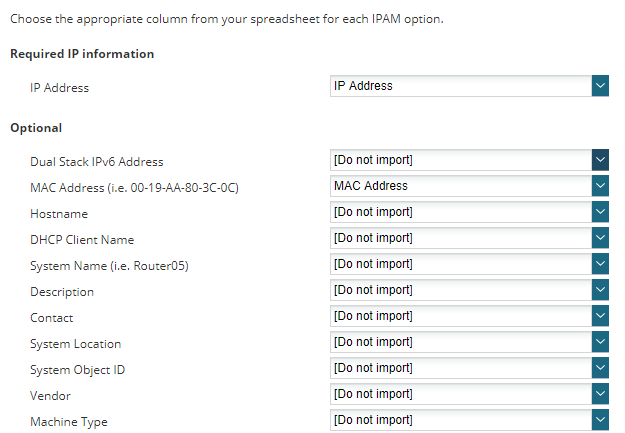Image resolution: width=625 pixels, height=433 pixels.
Task: Open the IP Address column dropdown
Action: point(600,86)
